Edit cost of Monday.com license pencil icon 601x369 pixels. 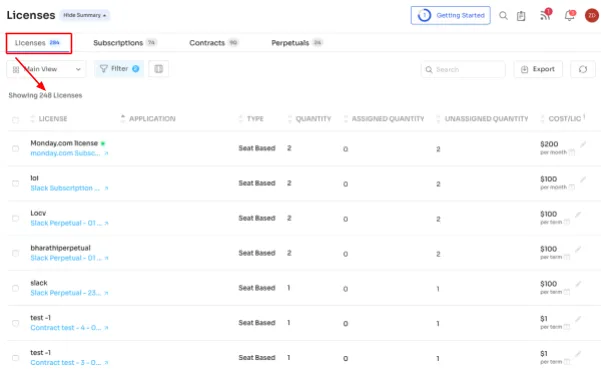pyautogui.click(x=583, y=144)
